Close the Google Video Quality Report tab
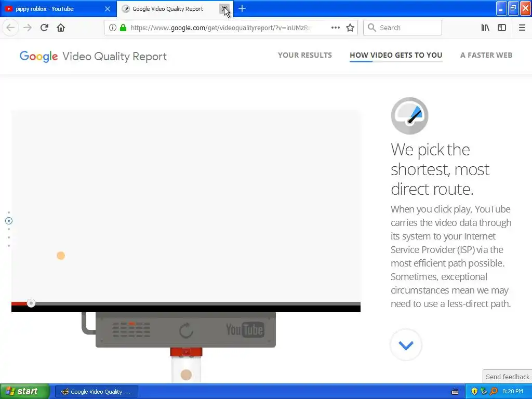 click(x=224, y=9)
